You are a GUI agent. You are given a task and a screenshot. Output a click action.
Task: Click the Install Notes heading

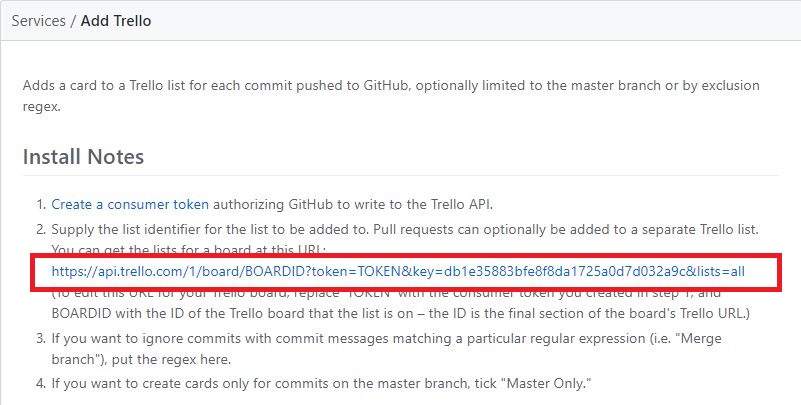pyautogui.click(x=83, y=156)
